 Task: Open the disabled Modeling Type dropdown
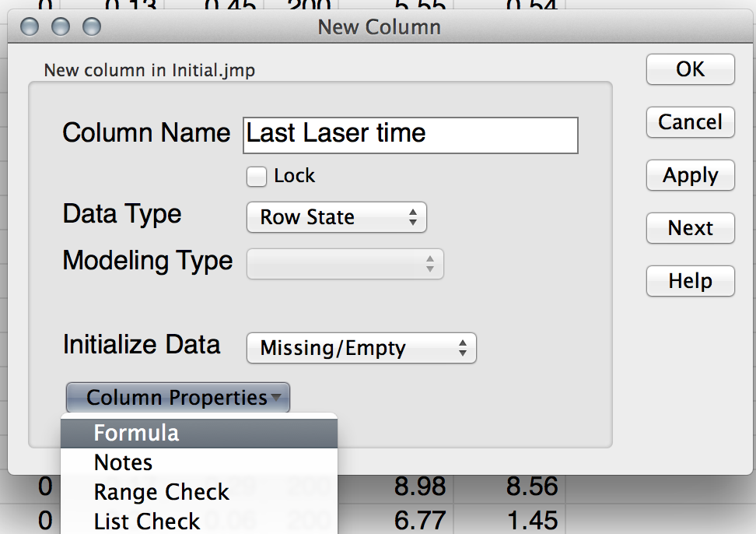(x=345, y=264)
